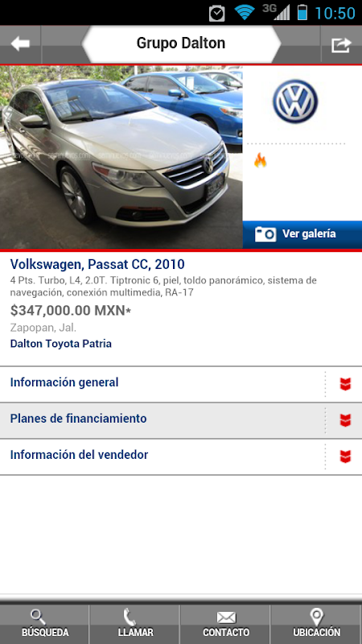Viewport: 362px width, 644px height.
Task: Expand Información del vendedor chevron
Action: [x=345, y=456]
